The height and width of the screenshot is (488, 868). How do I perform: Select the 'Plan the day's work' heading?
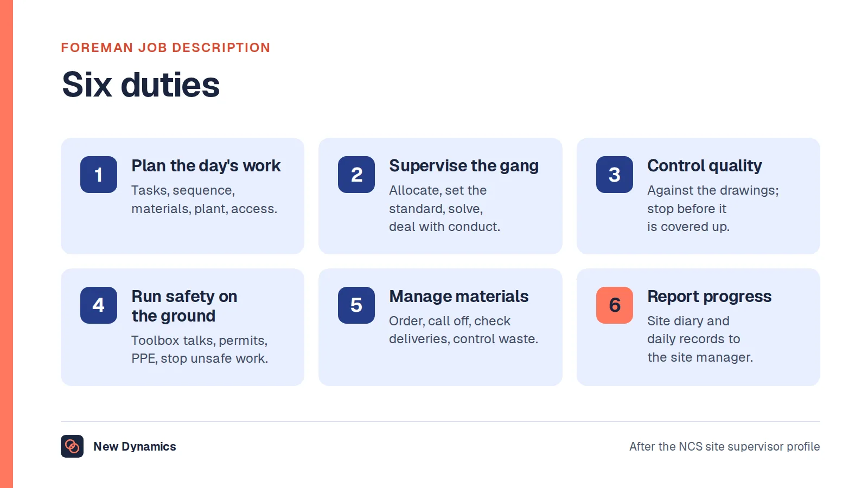coord(206,166)
